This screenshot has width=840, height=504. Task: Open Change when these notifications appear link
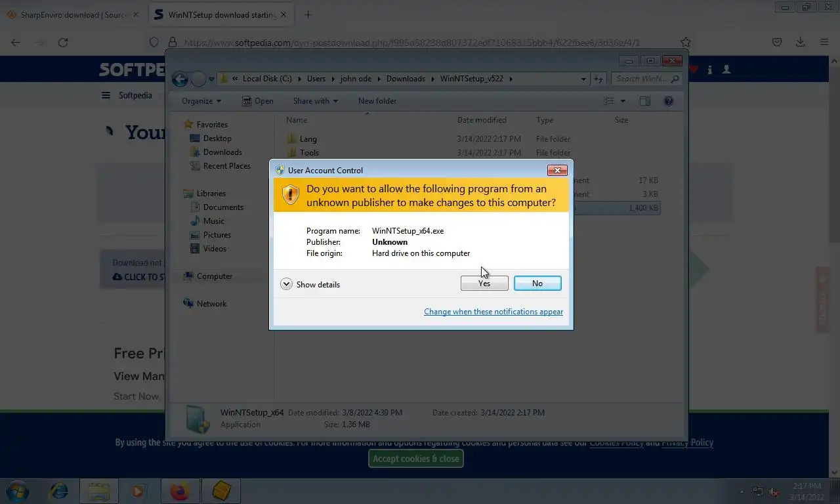[493, 312]
